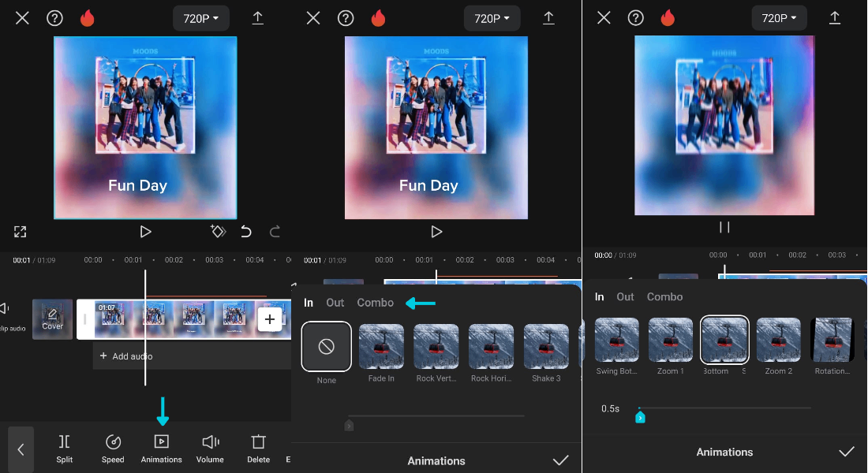Go back with the left chevron
868x473 pixels.
pyautogui.click(x=21, y=449)
